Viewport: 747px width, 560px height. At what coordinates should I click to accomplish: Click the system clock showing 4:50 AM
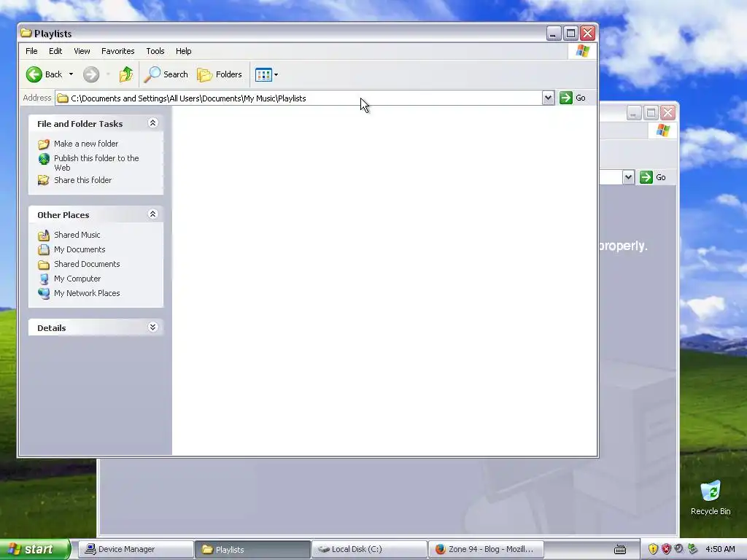point(720,549)
